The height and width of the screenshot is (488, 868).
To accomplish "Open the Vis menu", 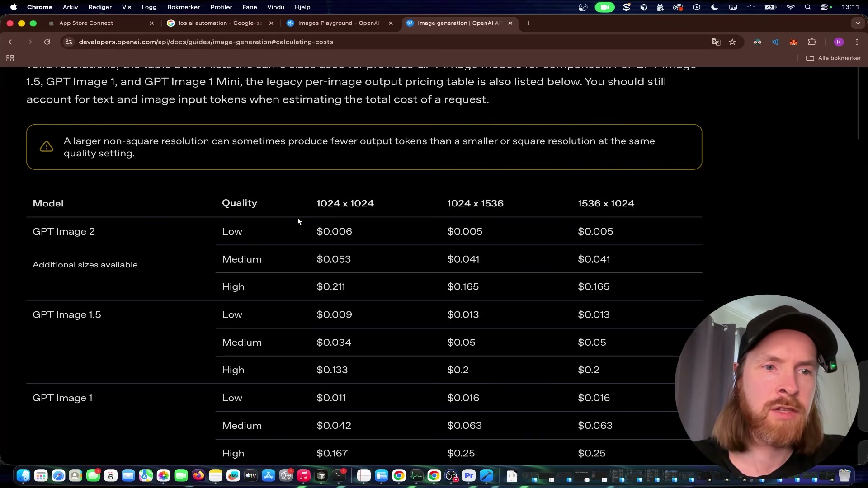I will tap(127, 7).
